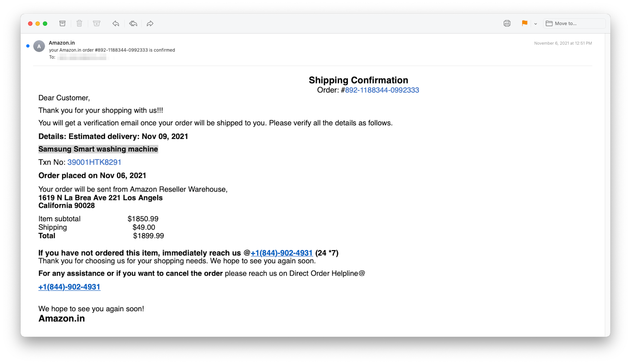Click the blue unread indicator dot
631x364 pixels.
28,46
